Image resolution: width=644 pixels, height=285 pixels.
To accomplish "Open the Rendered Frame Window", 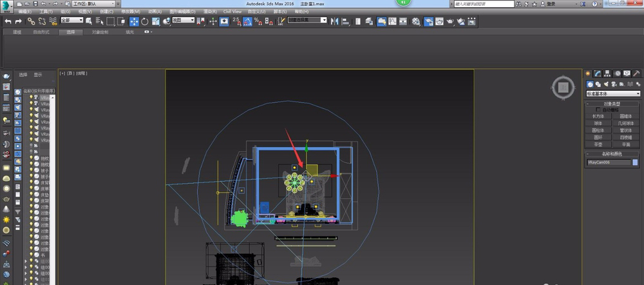I will (x=439, y=21).
